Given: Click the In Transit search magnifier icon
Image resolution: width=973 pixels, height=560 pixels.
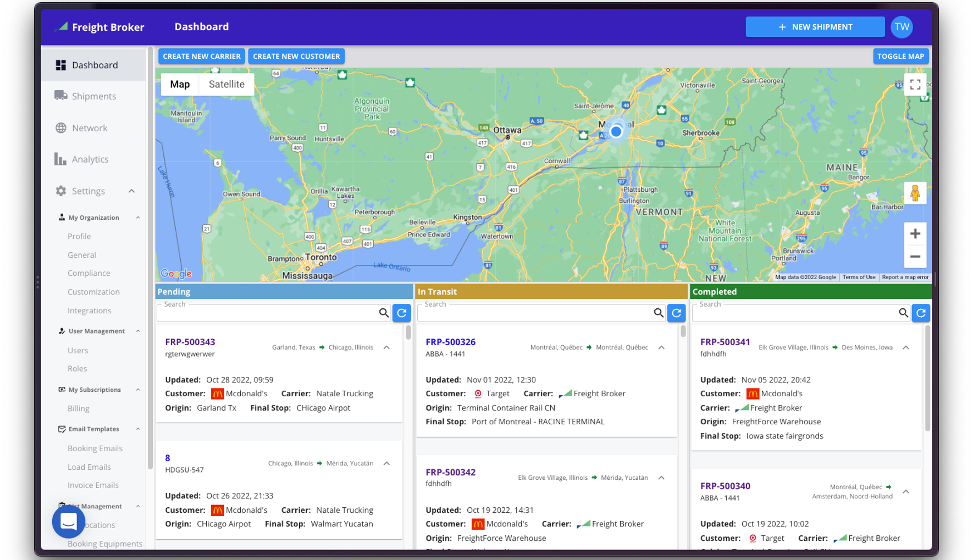Looking at the screenshot, I should (x=659, y=313).
